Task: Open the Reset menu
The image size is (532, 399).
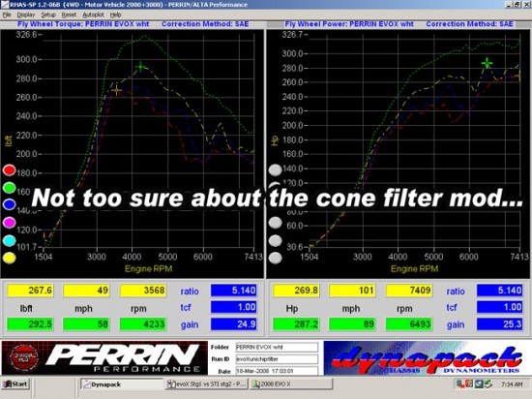Action: click(x=69, y=15)
